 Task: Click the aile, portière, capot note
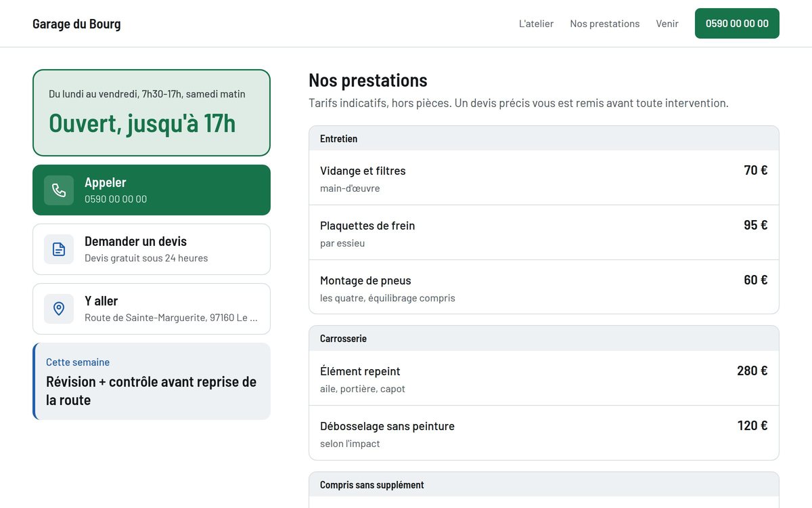click(363, 389)
